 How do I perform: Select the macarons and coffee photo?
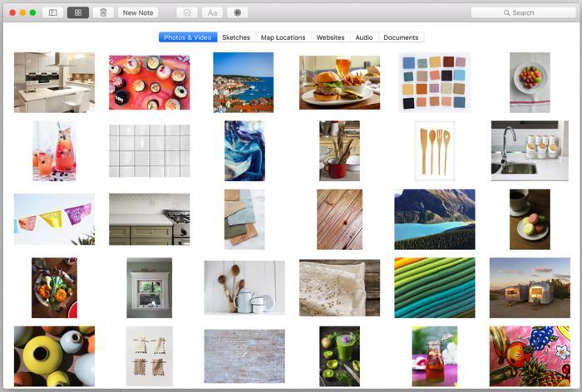point(530,219)
